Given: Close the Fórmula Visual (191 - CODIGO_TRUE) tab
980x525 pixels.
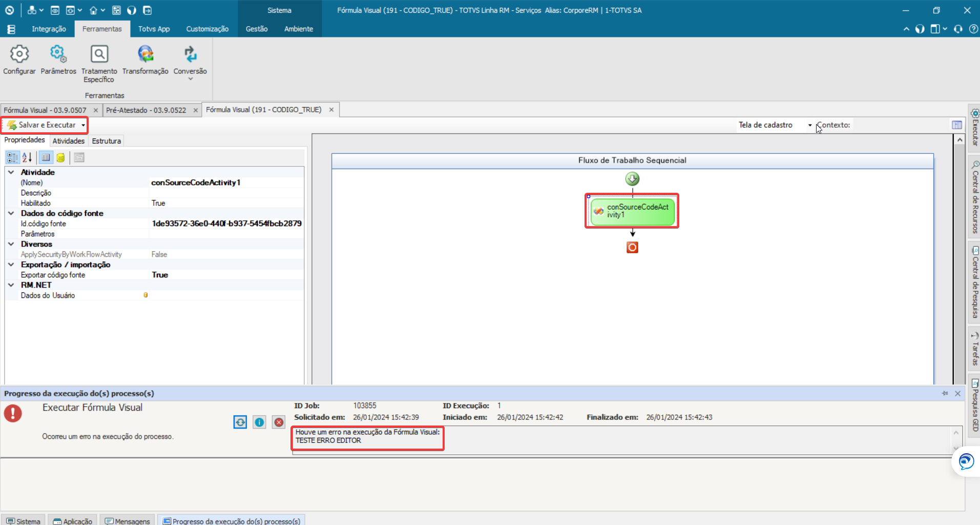Looking at the screenshot, I should coord(331,110).
